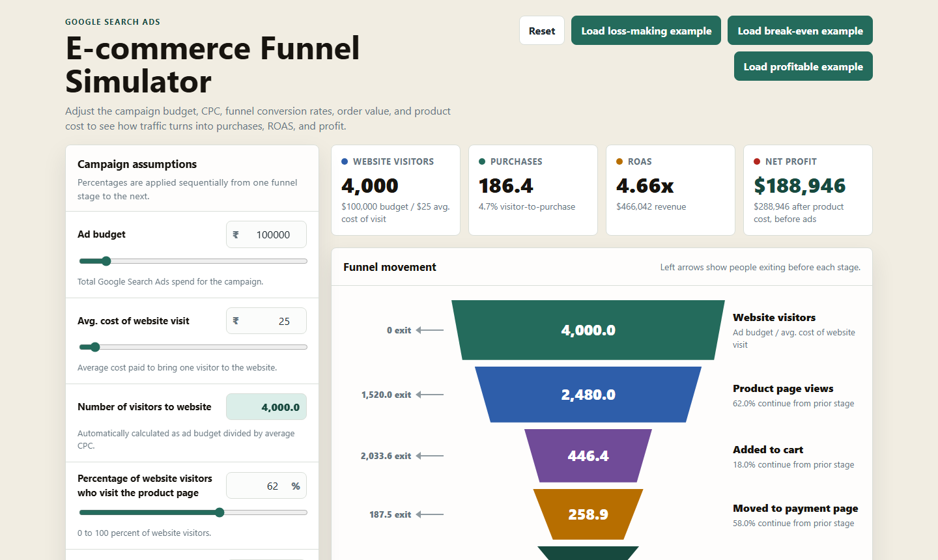
Task: Click the arrow next to '1,520.0 exit'
Action: pyautogui.click(x=430, y=395)
